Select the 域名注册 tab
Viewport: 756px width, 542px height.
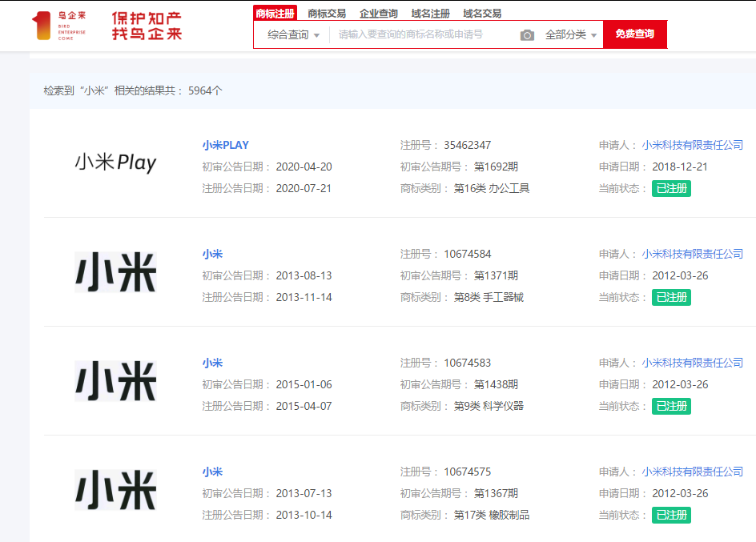click(x=431, y=14)
